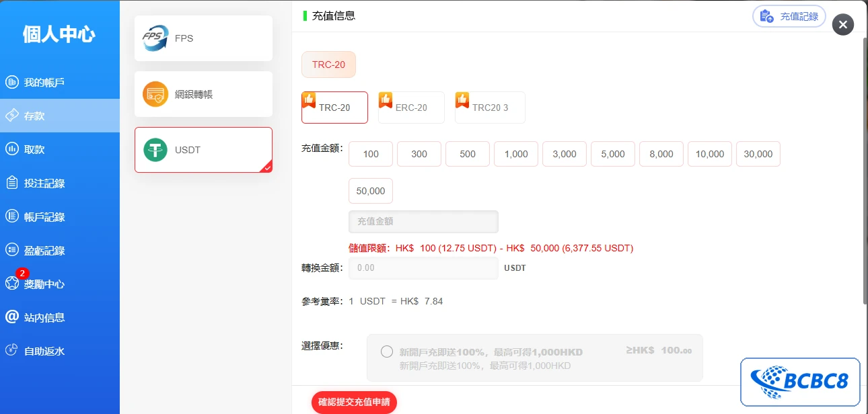Click the 充值信息 section heading
868x414 pixels.
tap(334, 15)
